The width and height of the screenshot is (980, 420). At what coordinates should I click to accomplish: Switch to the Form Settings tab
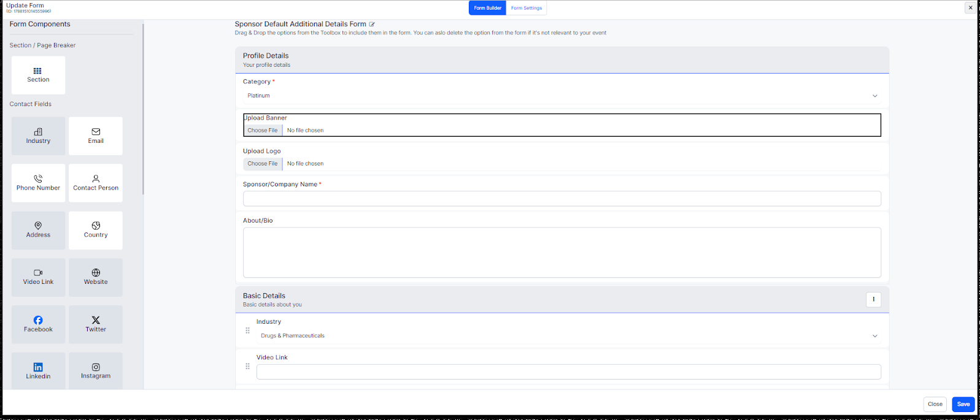[527, 8]
